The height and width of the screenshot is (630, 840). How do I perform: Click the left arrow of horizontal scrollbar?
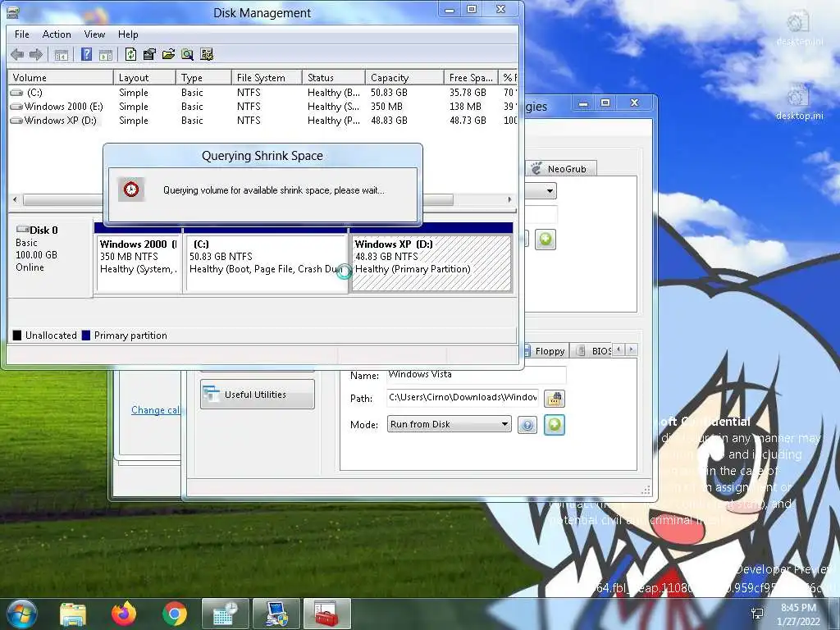click(x=15, y=200)
